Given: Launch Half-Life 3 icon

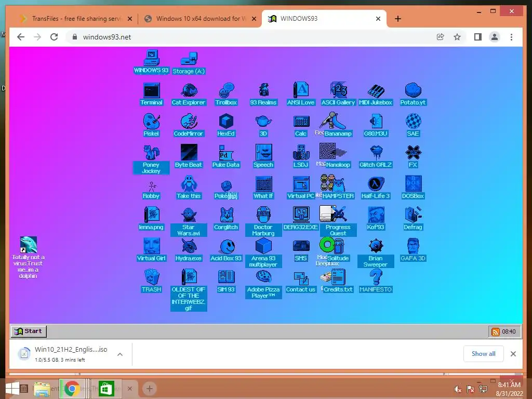Looking at the screenshot, I should coord(376,188).
